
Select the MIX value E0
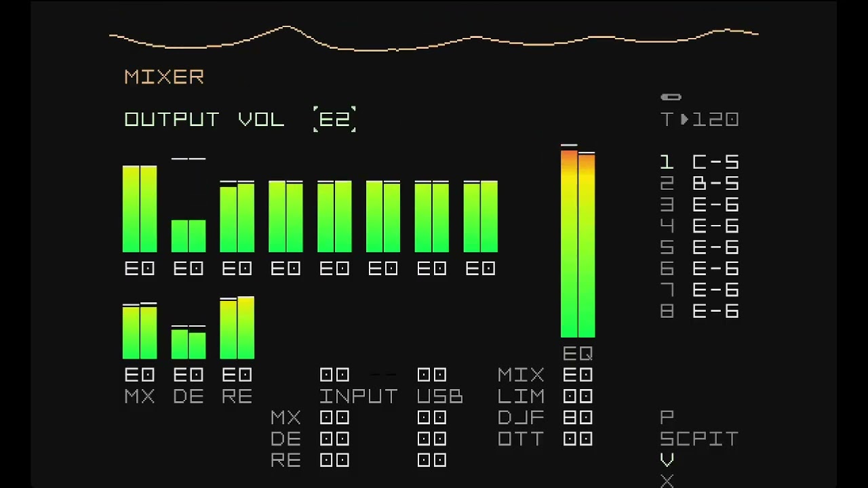578,375
